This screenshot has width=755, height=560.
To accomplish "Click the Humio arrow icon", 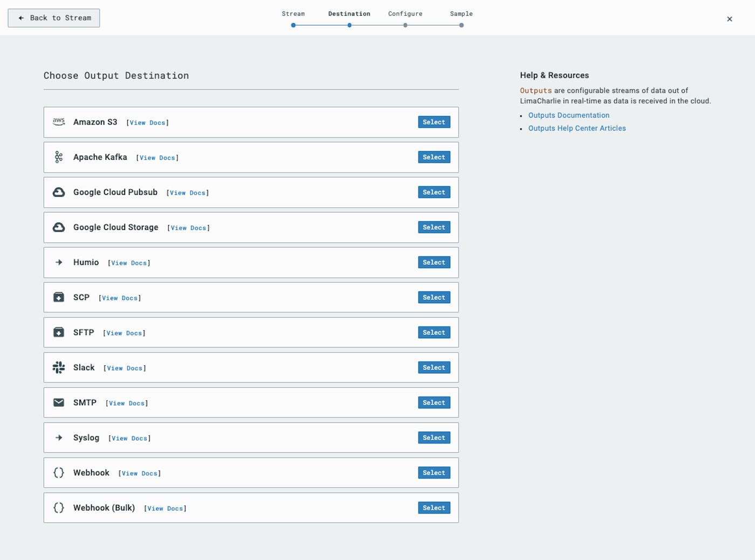I will (59, 262).
